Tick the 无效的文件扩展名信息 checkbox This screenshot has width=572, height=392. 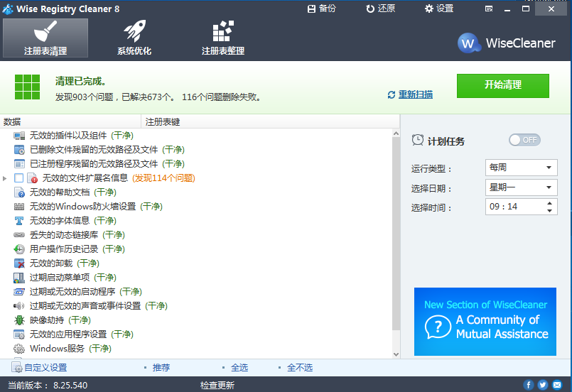18,178
